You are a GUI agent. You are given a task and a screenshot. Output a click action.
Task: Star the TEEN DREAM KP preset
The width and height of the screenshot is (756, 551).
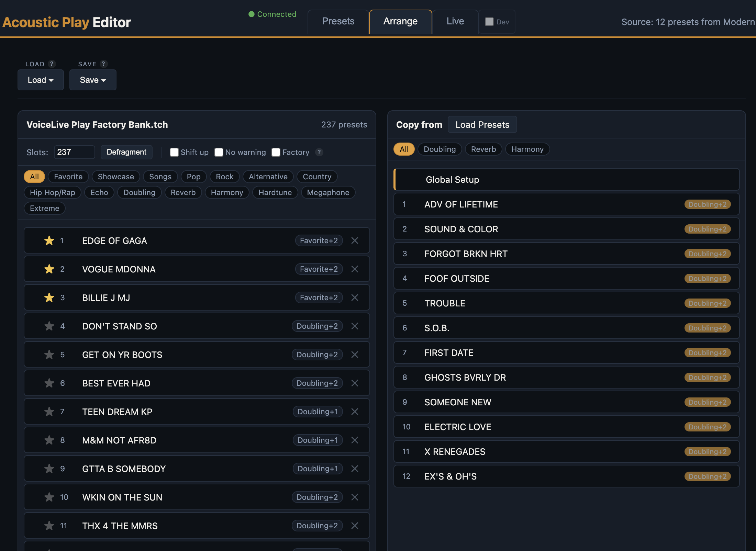[49, 412]
